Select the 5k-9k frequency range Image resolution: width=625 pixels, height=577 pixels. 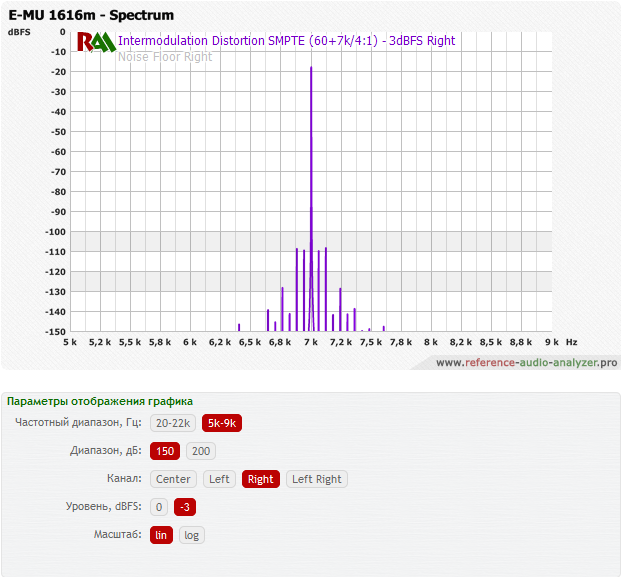pos(222,423)
